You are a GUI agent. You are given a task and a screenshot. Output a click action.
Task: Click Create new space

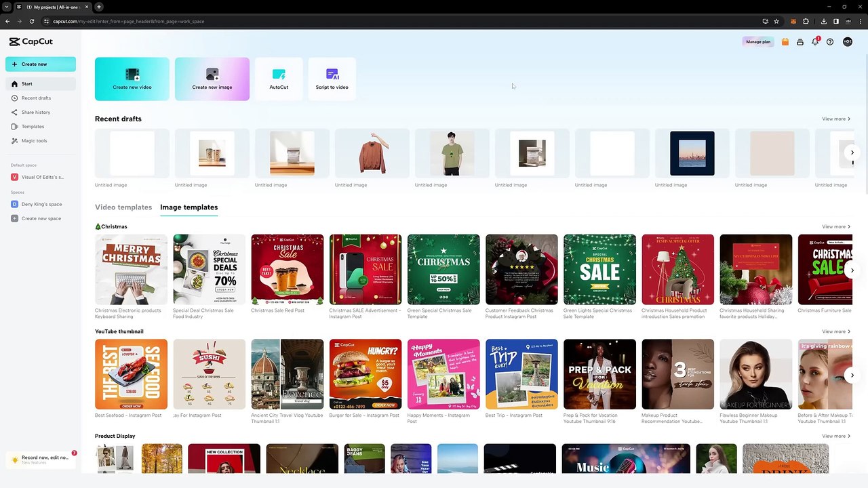coord(41,218)
